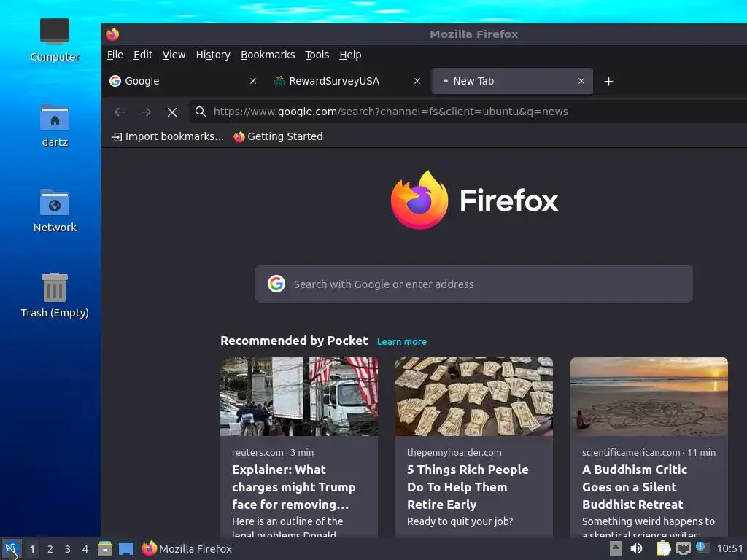
Task: Click the Firefox logo in the title bar
Action: point(112,34)
